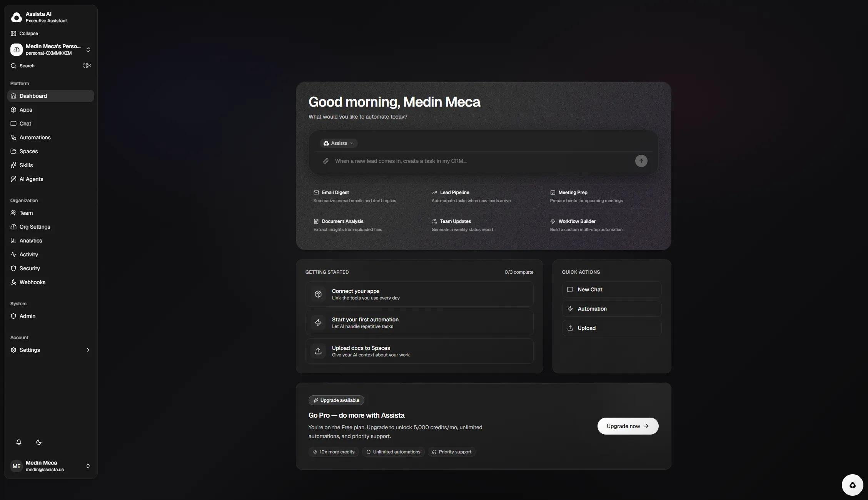
Task: Select the Email Digest suggestion
Action: click(365, 196)
